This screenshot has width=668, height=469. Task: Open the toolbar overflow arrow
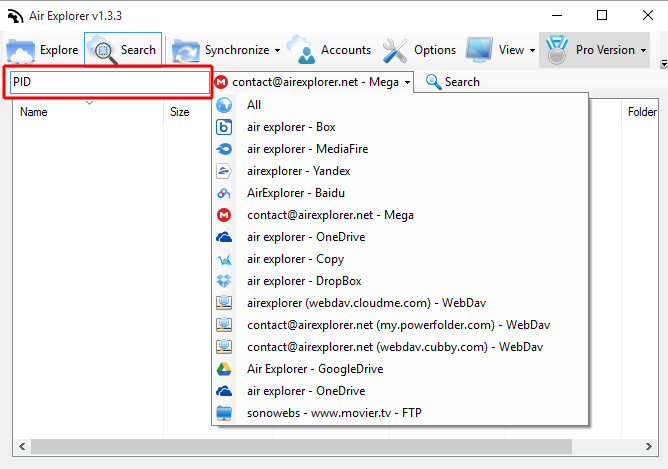coord(664,63)
